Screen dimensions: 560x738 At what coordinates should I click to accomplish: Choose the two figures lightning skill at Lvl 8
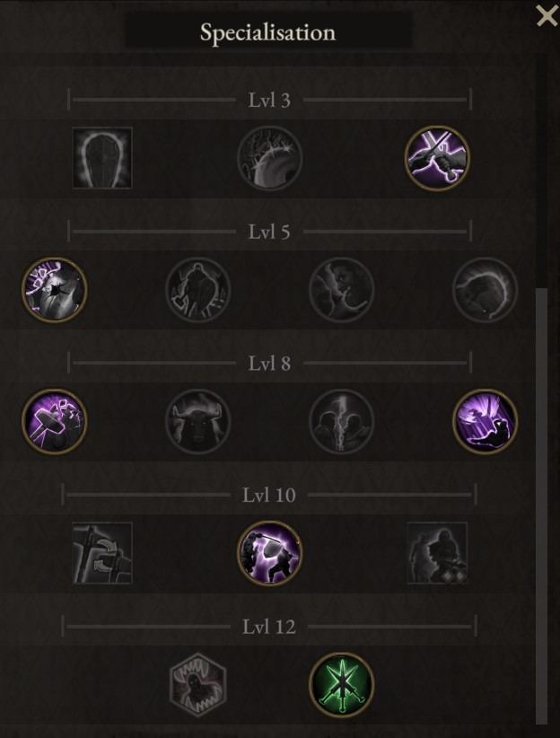tap(342, 422)
